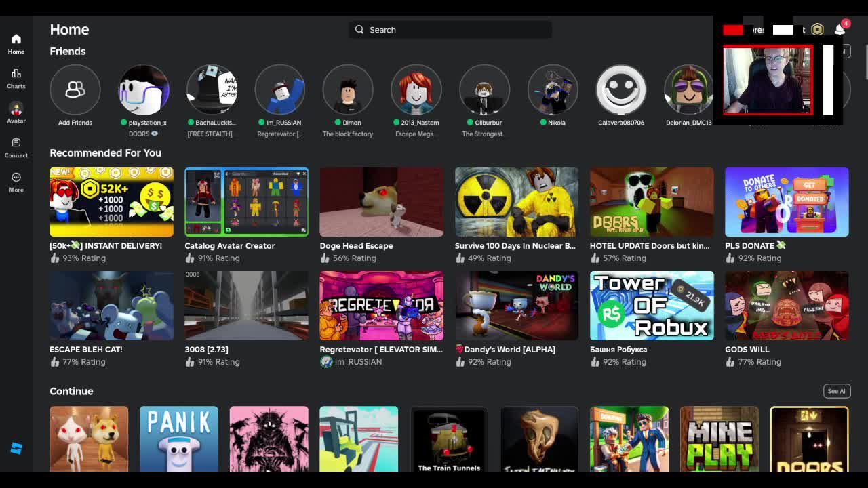Open the More sidebar menu

click(x=16, y=182)
